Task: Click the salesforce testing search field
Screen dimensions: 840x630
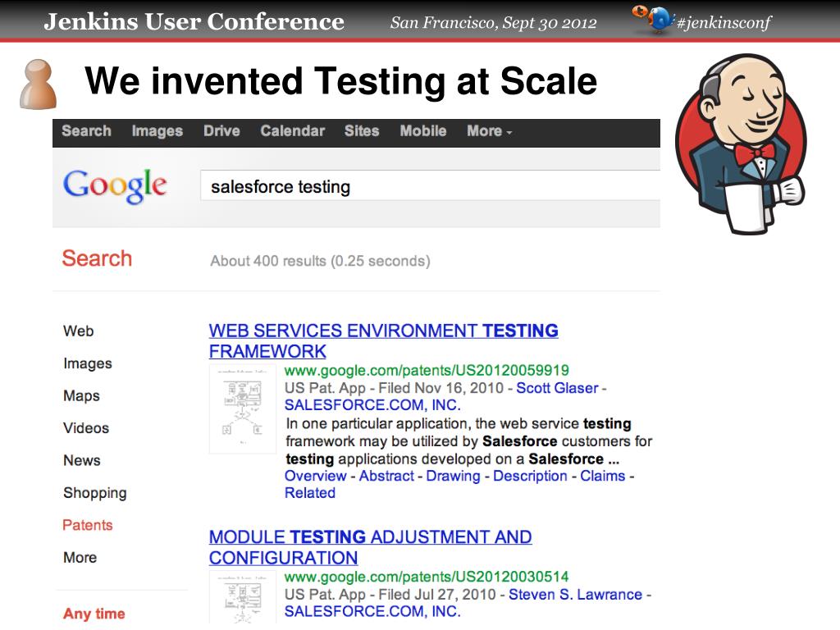Action: pos(430,186)
